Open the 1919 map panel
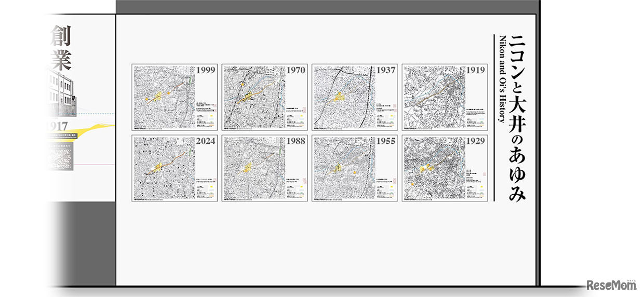Image resolution: width=644 pixels, height=297 pixels. (445, 97)
